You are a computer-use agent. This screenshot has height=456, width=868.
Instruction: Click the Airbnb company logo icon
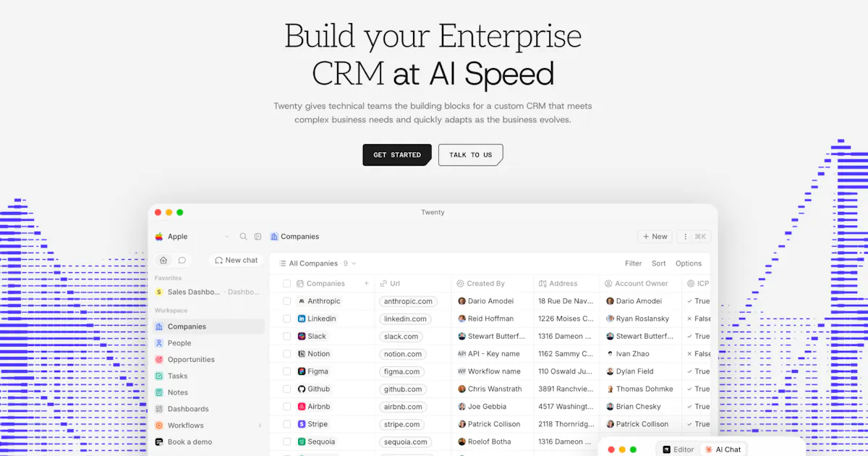(302, 407)
